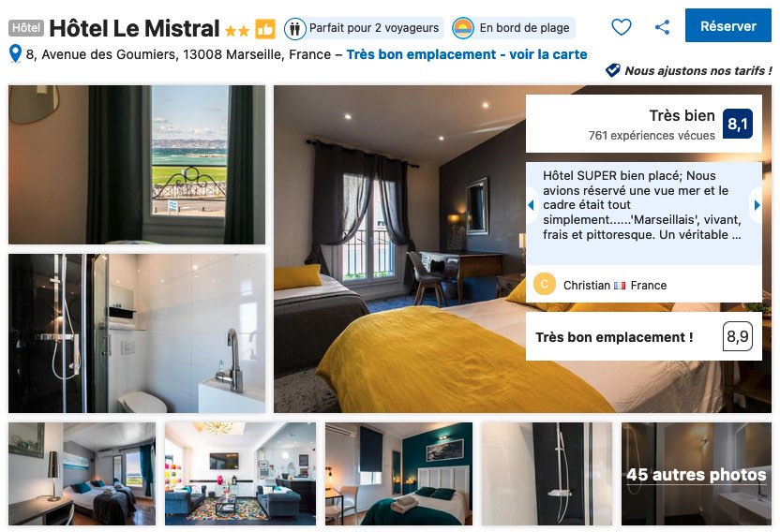The image size is (780, 532).
Task: Click the yellow thumbs-up badge
Action: click(264, 29)
